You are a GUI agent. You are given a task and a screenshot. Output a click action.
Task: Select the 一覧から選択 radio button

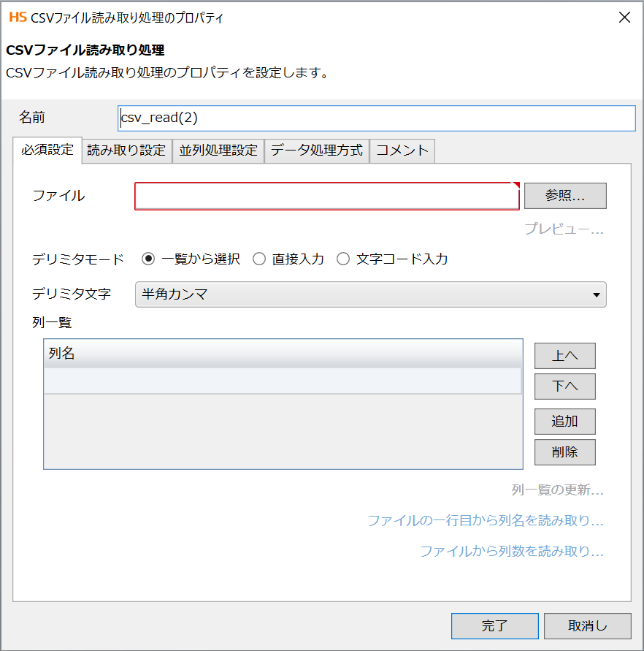pos(148,259)
